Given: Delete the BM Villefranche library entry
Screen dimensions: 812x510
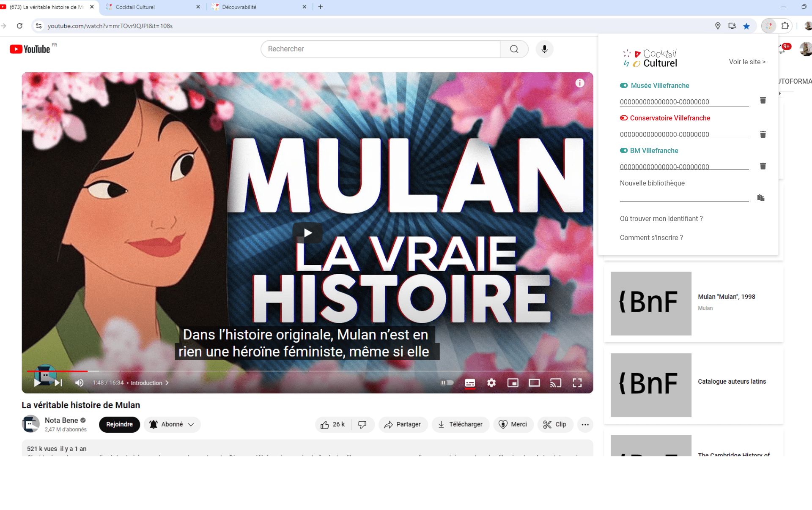Looking at the screenshot, I should coord(763,166).
